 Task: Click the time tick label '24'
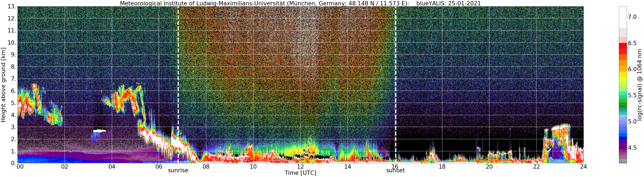[x=583, y=167]
